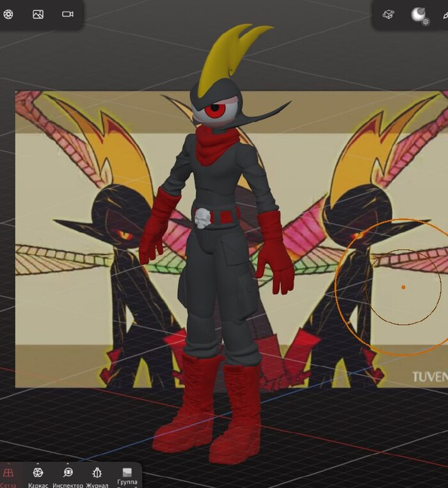This screenshot has width=448, height=488.
Task: Click the yellow hair crest on the model
Action: pyautogui.click(x=224, y=61)
